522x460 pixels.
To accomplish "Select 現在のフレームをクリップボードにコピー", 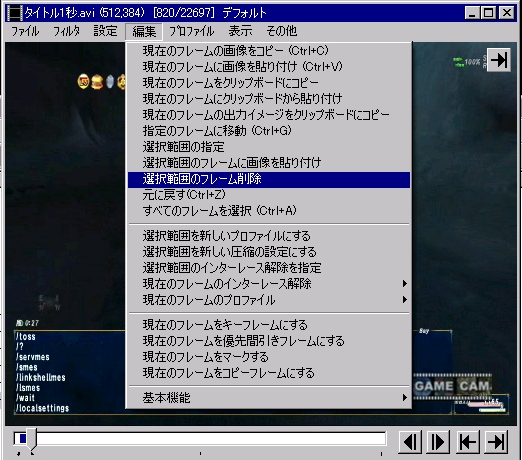I will click(x=269, y=83).
